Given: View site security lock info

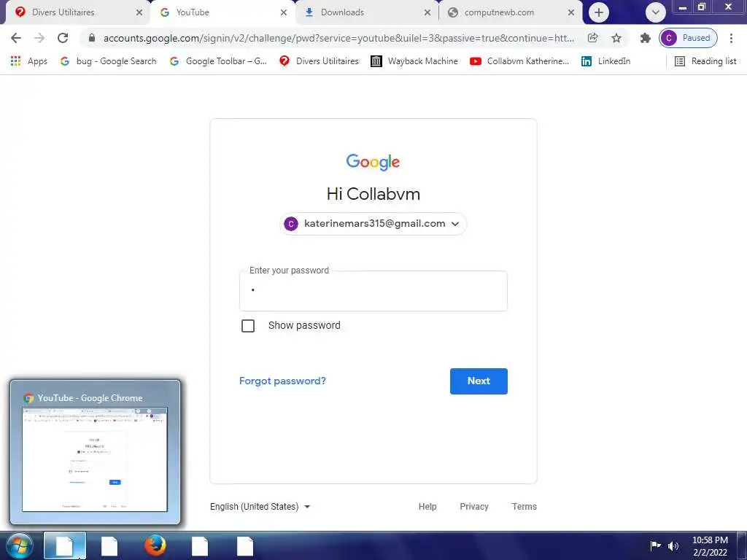Looking at the screenshot, I should (x=92, y=38).
